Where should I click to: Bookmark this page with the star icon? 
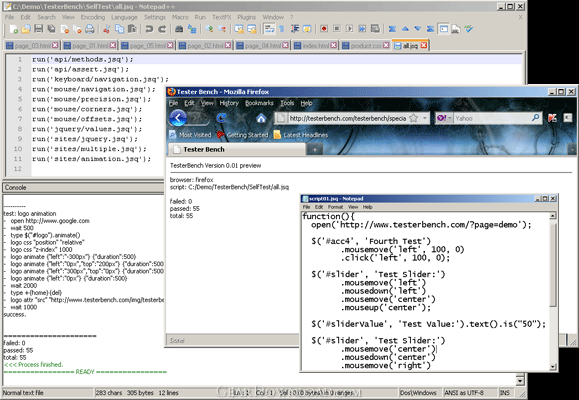click(414, 118)
